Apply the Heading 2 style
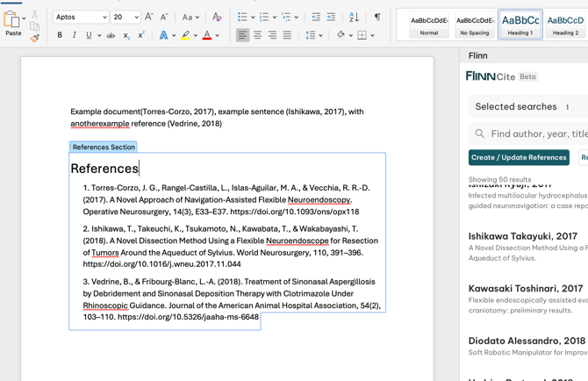This screenshot has width=588, height=381. (564, 24)
